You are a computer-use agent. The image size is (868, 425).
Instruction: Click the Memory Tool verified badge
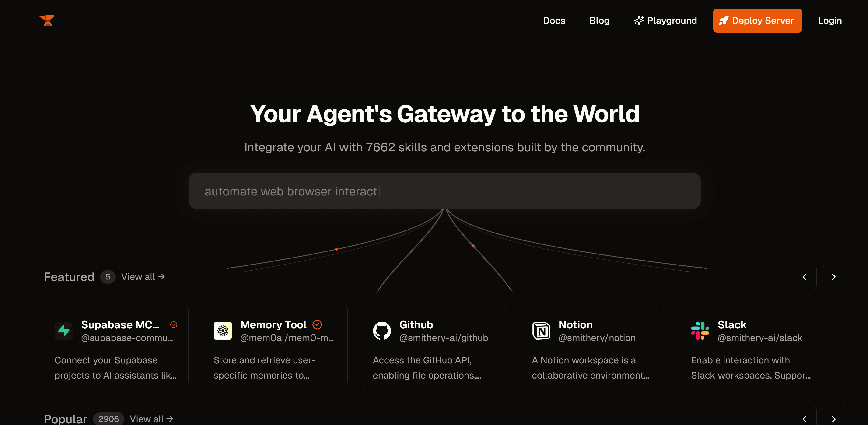click(317, 325)
